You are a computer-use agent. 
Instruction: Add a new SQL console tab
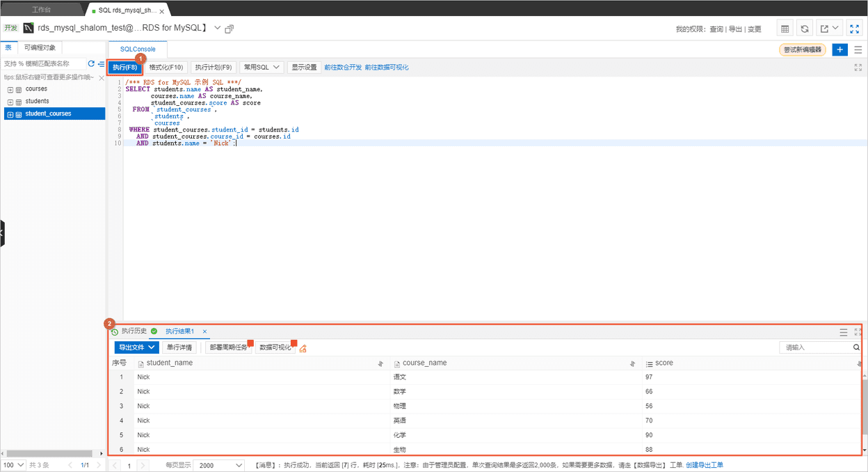(x=840, y=49)
